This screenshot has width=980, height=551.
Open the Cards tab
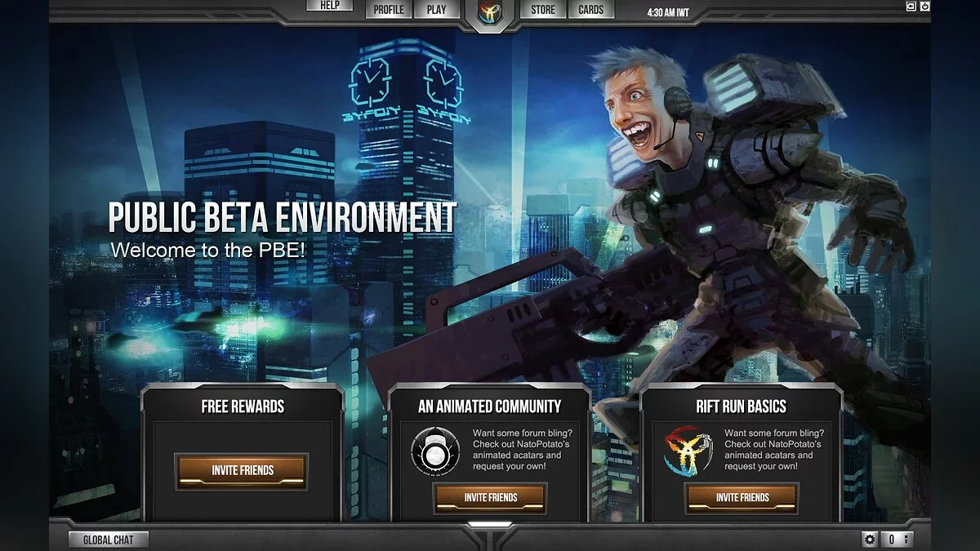click(590, 10)
